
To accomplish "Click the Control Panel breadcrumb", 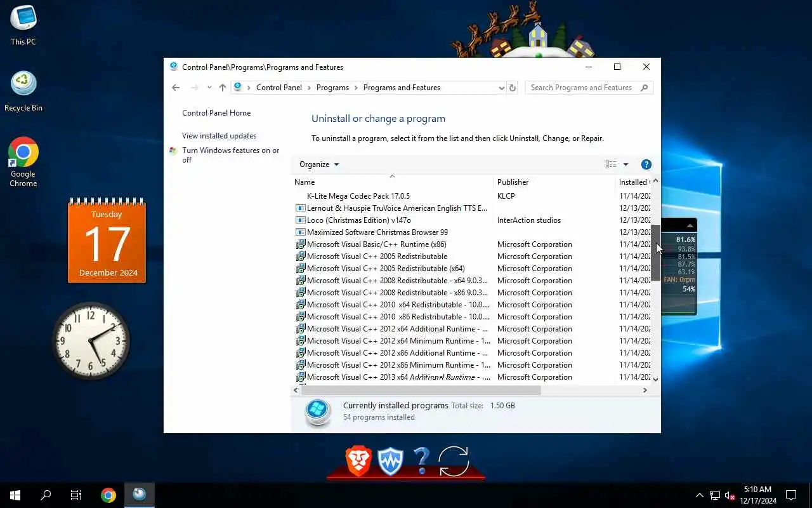I will tap(279, 88).
